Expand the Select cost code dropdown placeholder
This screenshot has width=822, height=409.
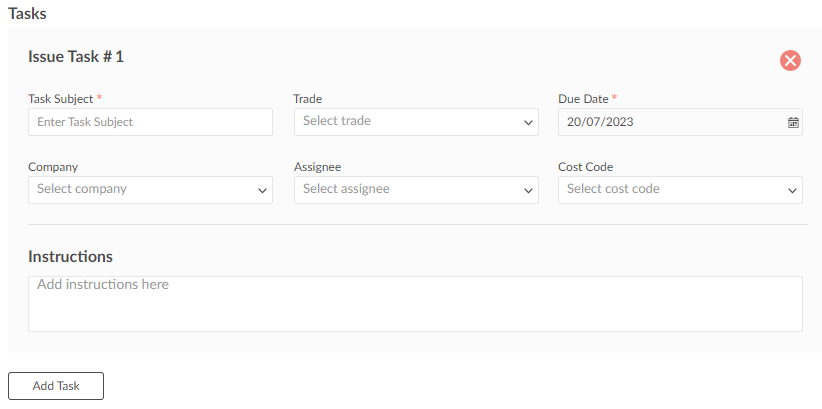(x=613, y=189)
